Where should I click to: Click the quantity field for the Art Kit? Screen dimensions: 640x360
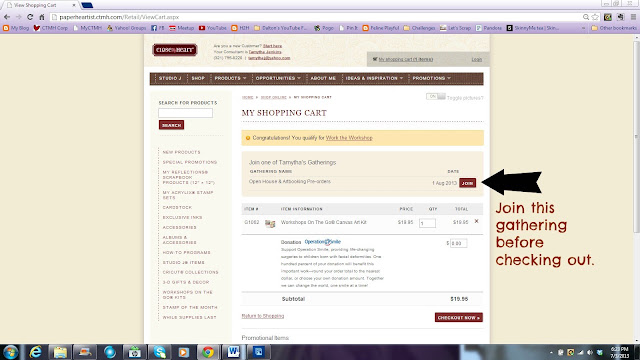(427, 223)
